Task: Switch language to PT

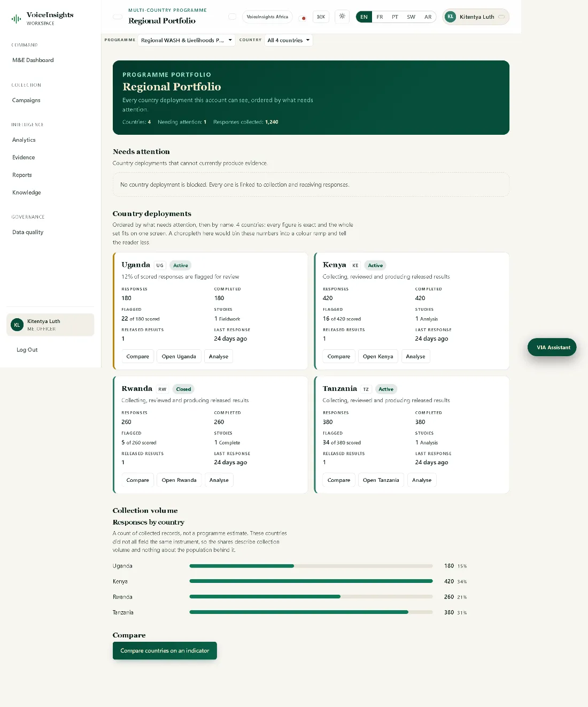Action: coord(395,17)
